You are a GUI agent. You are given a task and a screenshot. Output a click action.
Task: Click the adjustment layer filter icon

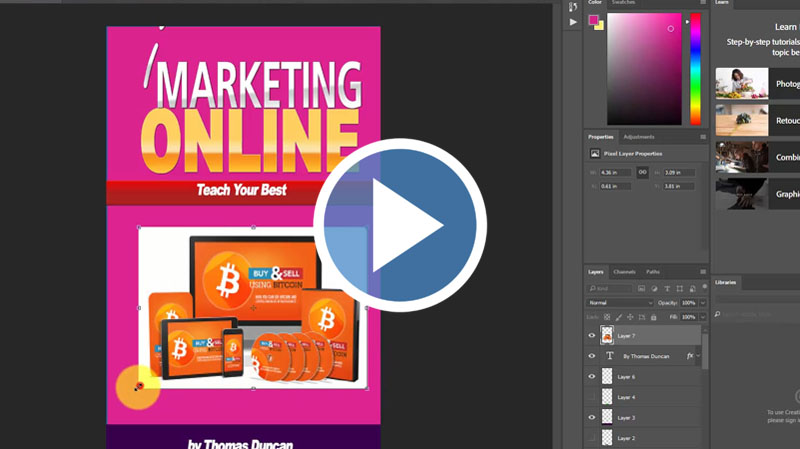[654, 288]
